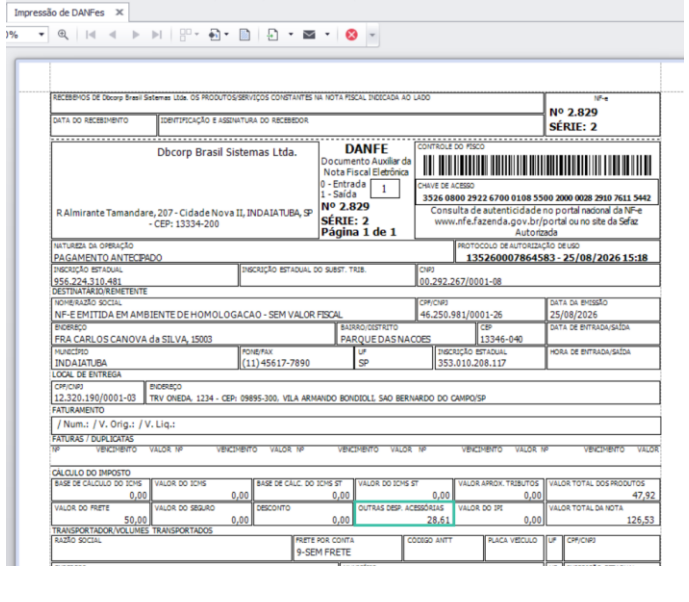Screen dimensions: 689x602
Task: Click the NF-E EMITIDA EM AMBIENTE DE HOMOLOGACAO text
Action: click(x=199, y=315)
